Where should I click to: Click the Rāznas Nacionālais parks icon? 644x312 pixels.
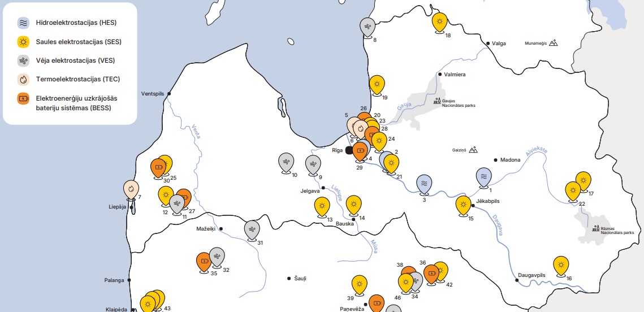click(x=595, y=227)
